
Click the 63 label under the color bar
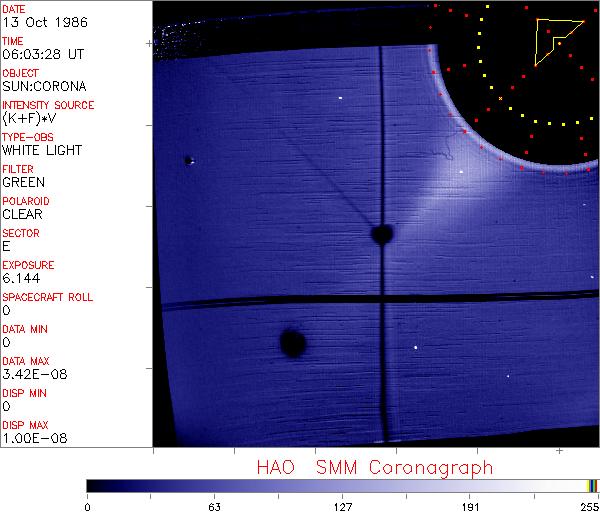pos(213,506)
